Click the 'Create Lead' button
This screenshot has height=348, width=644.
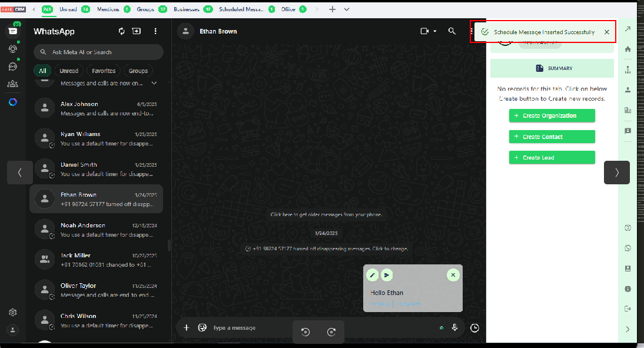552,158
